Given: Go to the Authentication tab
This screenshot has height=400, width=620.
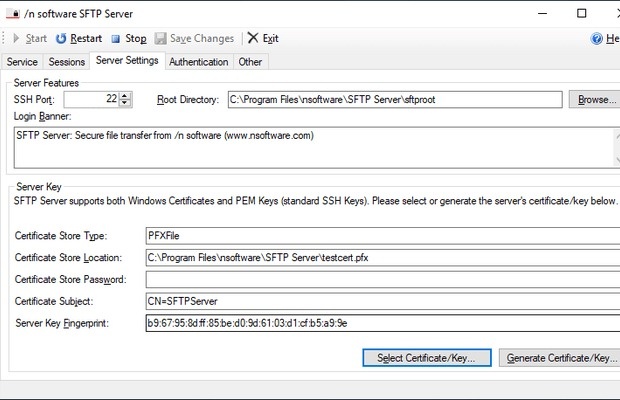Looking at the screenshot, I should coord(198,62).
